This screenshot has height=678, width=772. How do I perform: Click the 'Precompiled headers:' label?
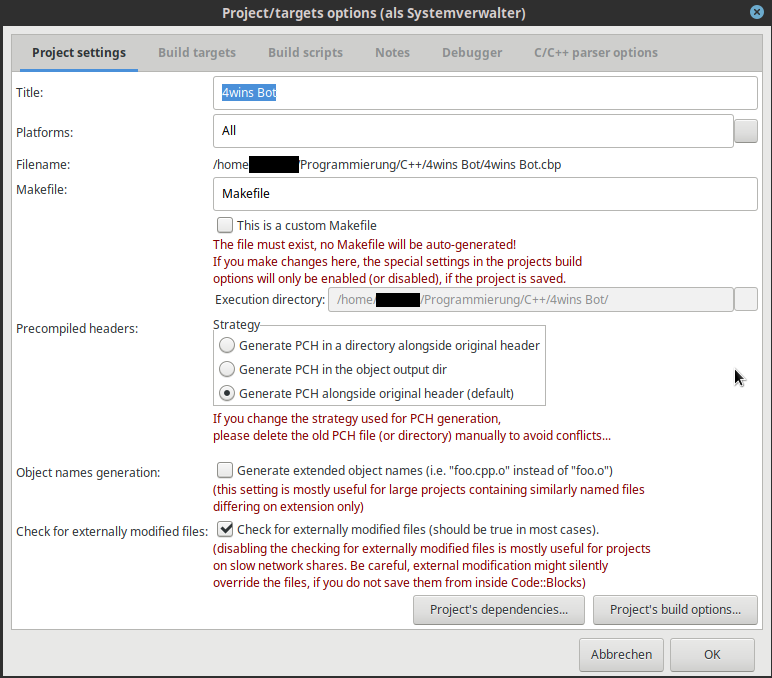click(77, 328)
